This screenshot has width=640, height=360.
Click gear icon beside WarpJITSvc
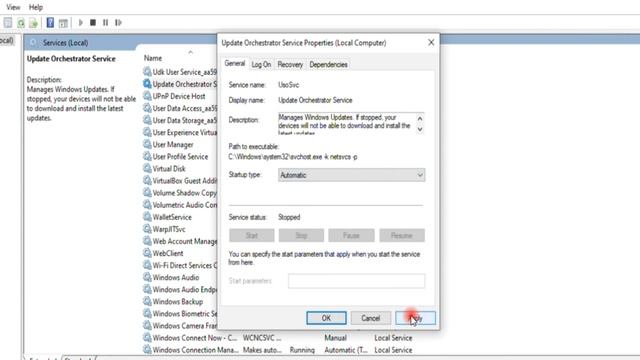pyautogui.click(x=147, y=229)
